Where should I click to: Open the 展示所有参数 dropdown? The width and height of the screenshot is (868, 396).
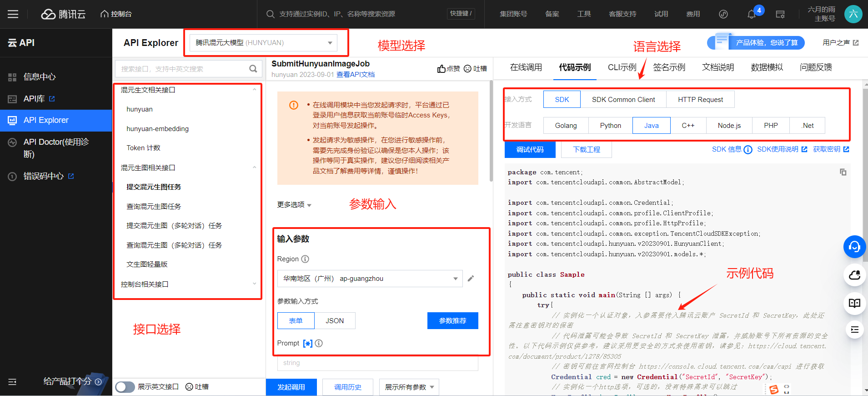(409, 387)
